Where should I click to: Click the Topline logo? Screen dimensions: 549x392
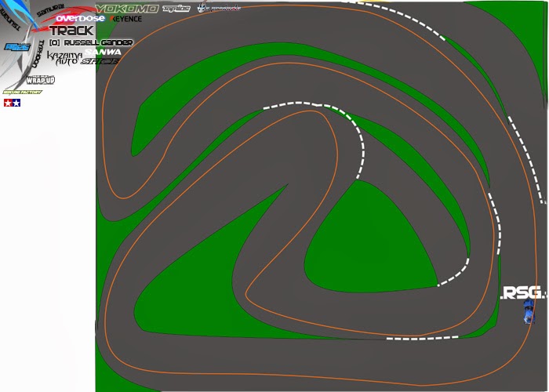[x=176, y=9]
